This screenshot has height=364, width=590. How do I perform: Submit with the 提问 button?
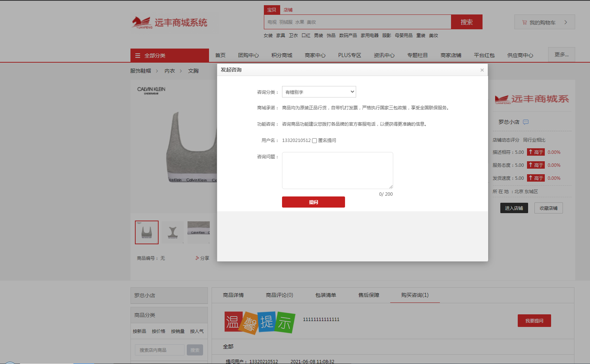click(x=313, y=202)
